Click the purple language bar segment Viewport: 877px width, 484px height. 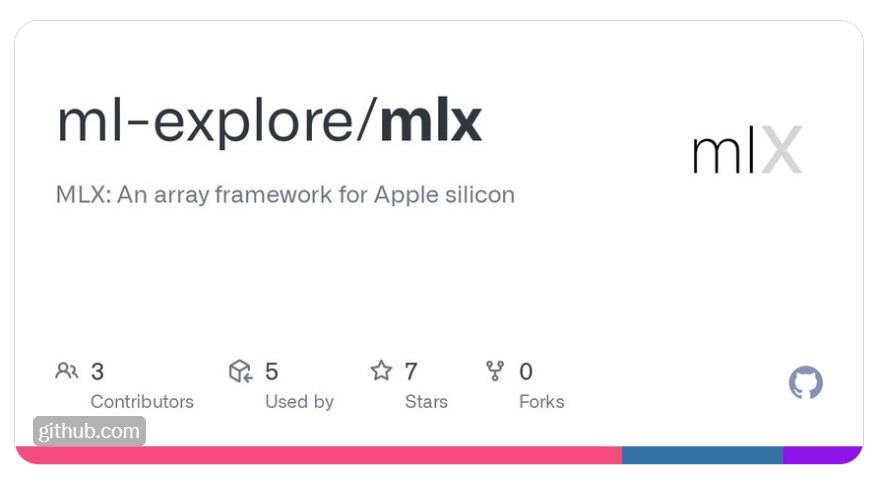pyautogui.click(x=821, y=455)
